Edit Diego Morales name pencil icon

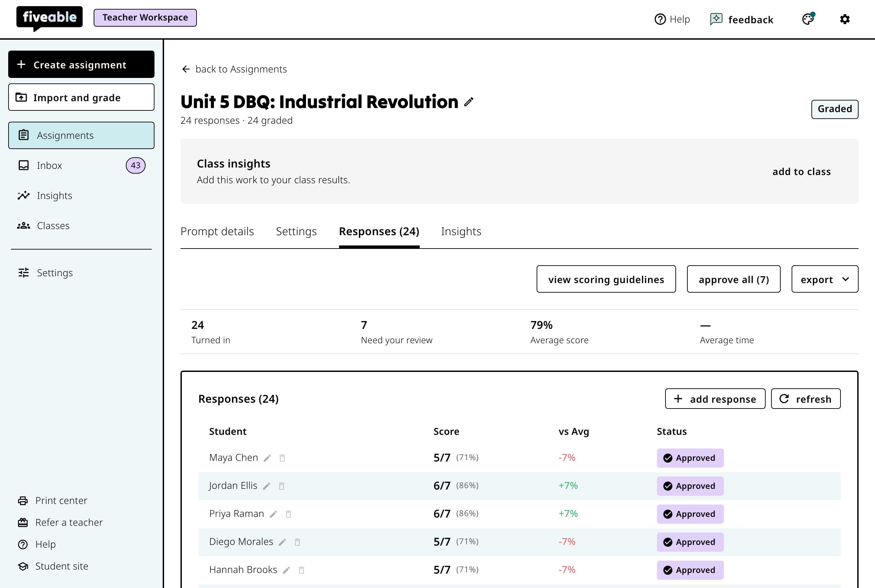click(282, 542)
